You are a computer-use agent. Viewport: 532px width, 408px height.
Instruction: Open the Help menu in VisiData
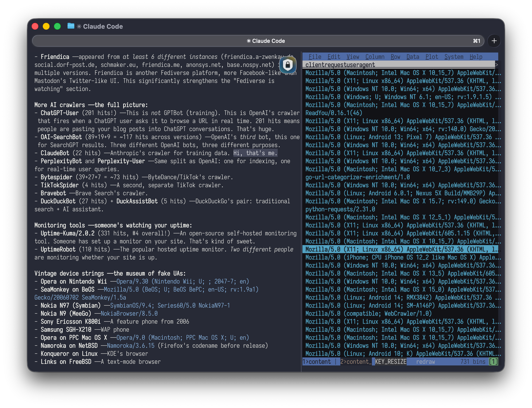pos(476,57)
